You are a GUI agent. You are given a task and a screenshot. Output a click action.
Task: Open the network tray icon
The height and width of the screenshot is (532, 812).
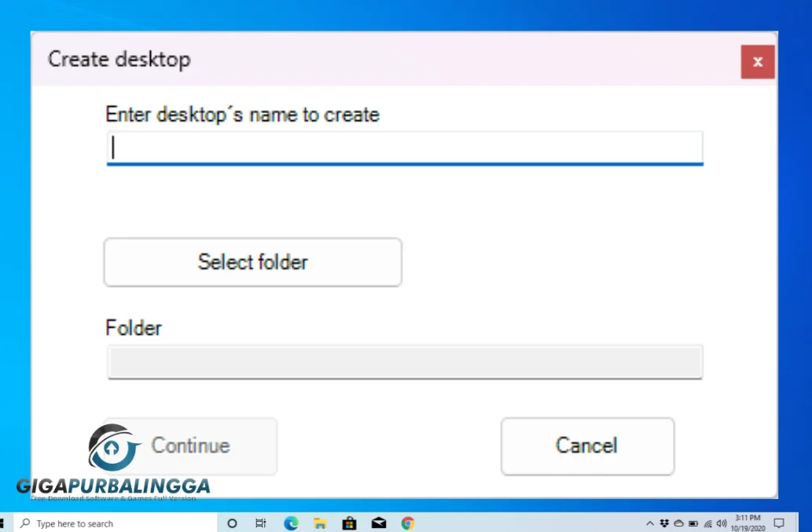[x=707, y=523]
